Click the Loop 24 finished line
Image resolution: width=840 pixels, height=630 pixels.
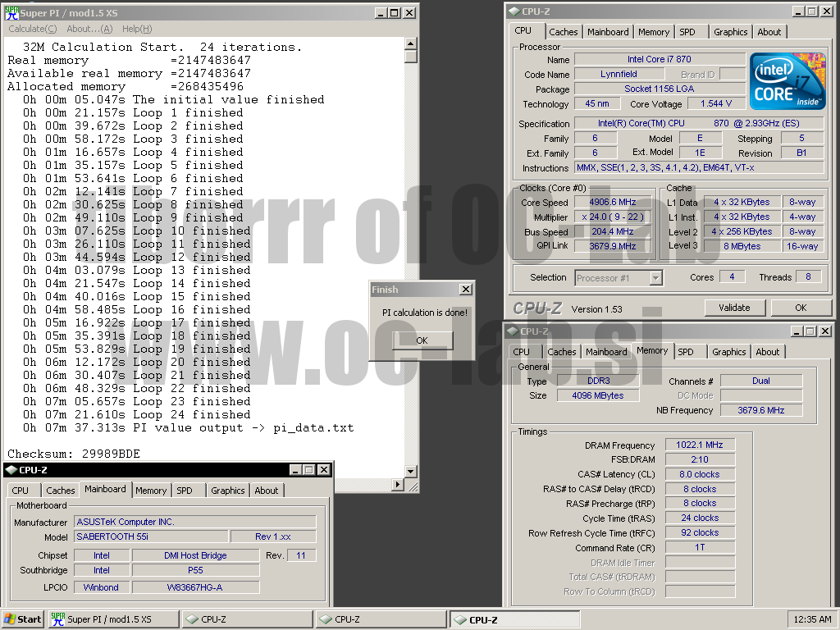pos(137,414)
